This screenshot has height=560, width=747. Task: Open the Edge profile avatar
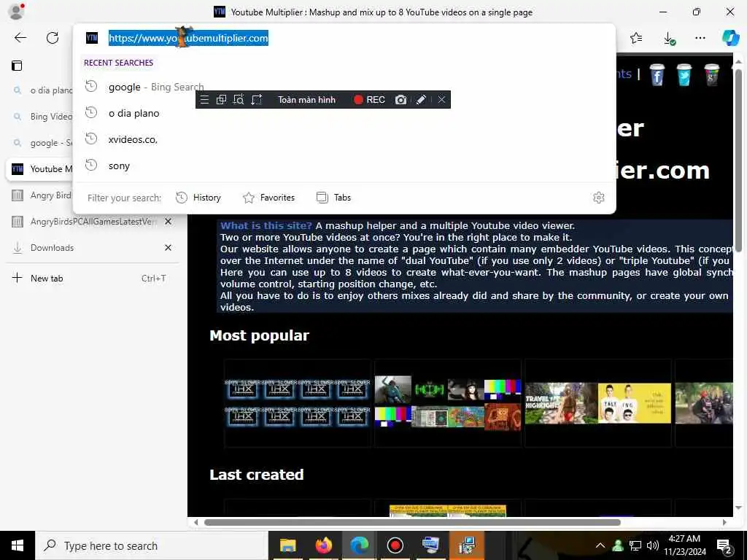(x=16, y=12)
